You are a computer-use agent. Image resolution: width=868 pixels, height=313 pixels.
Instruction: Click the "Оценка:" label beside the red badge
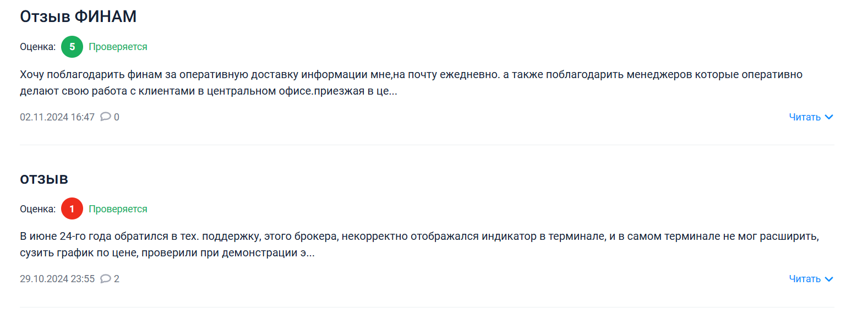(37, 209)
